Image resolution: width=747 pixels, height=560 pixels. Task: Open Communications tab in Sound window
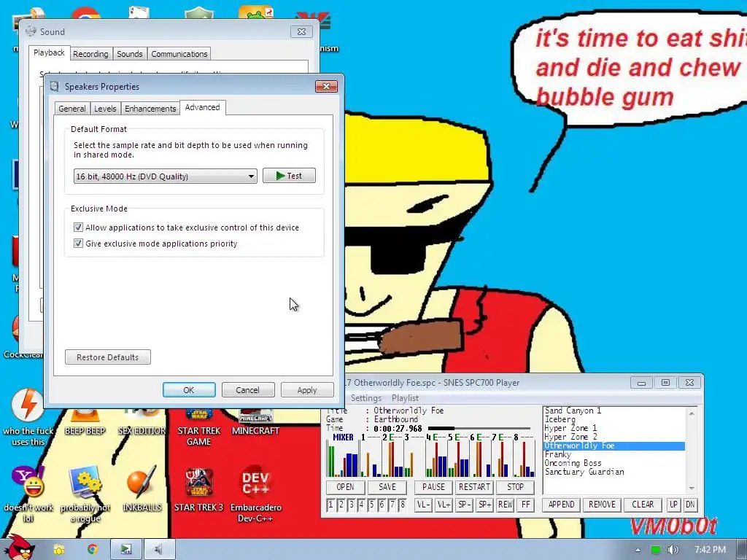[179, 54]
